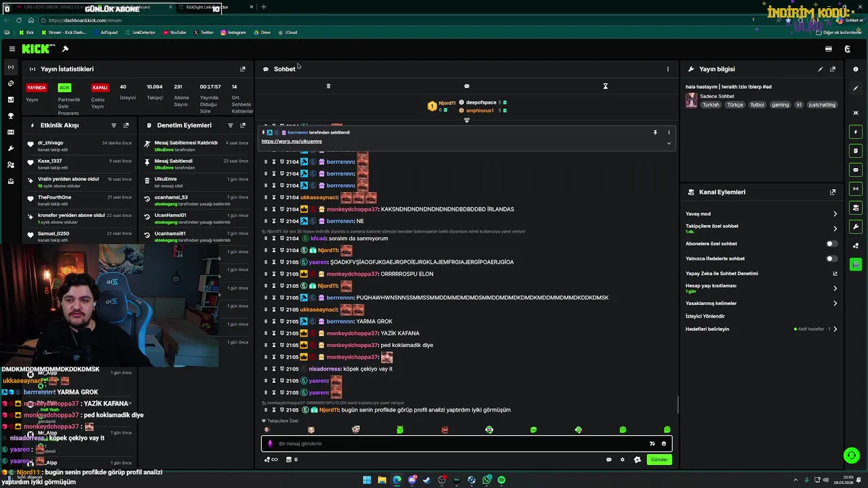Open Spotify from the taskbar
This screenshot has width=868, height=488.
501,480
